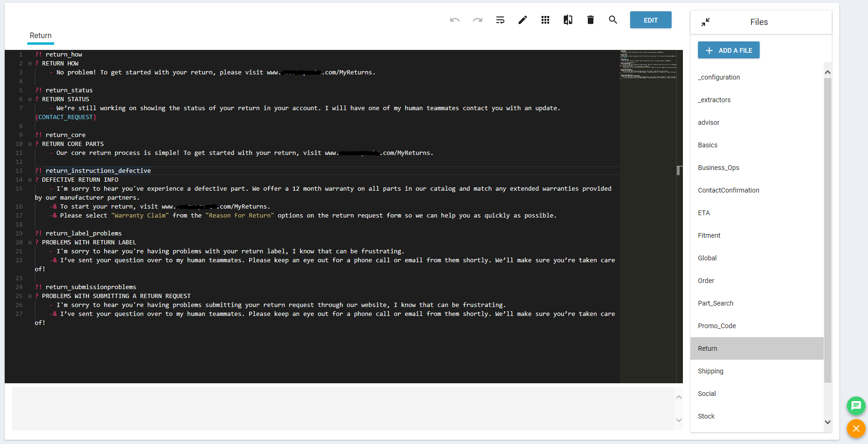Click the trash delete icon
The image size is (868, 444).
pyautogui.click(x=591, y=20)
